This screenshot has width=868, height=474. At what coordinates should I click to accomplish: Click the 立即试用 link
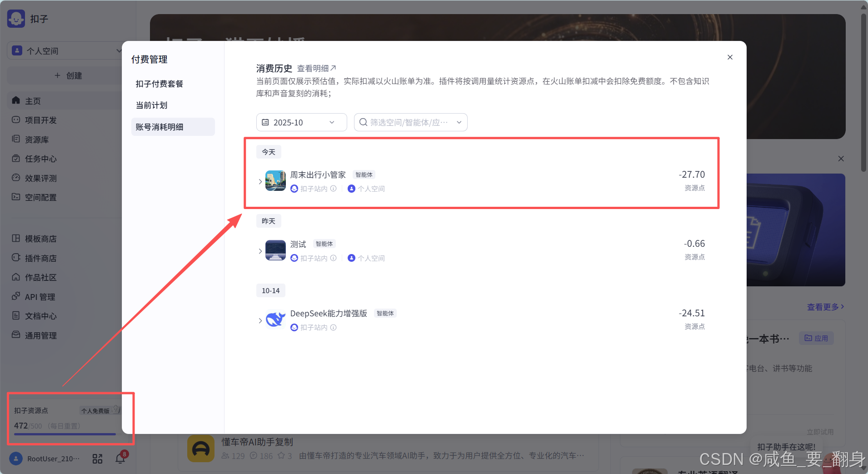click(820, 432)
